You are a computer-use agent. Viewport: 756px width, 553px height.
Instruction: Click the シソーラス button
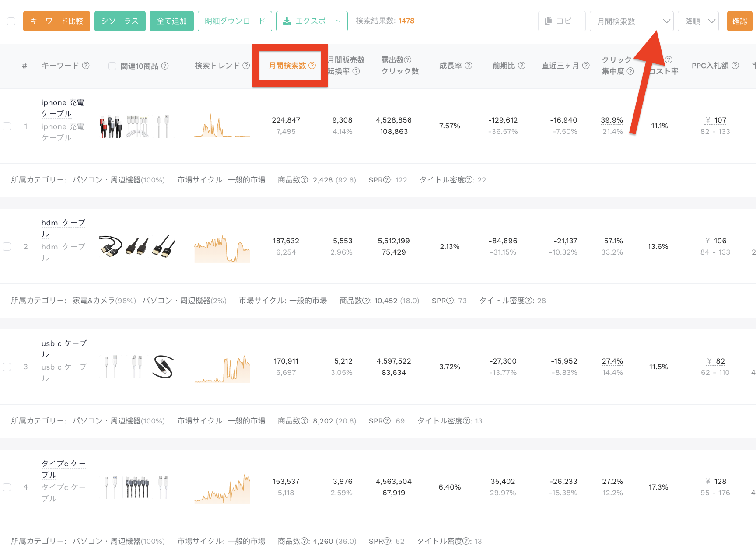(120, 21)
